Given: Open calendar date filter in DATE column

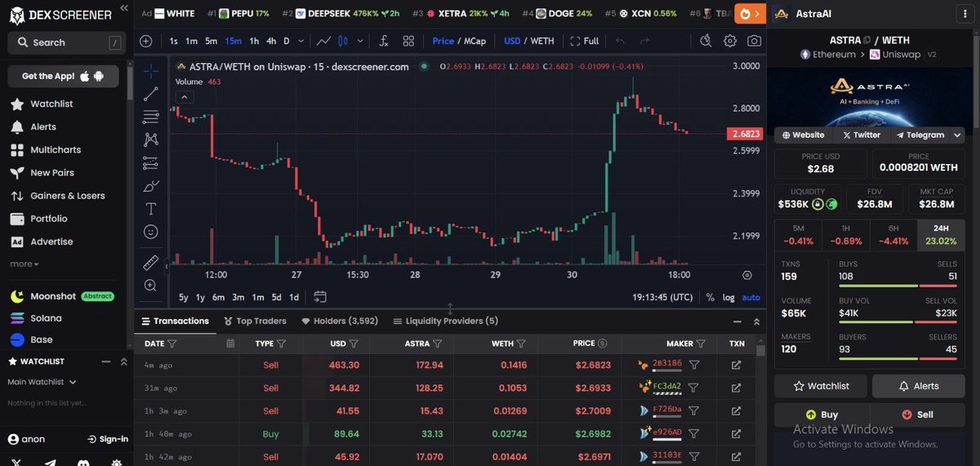Looking at the screenshot, I should (230, 344).
